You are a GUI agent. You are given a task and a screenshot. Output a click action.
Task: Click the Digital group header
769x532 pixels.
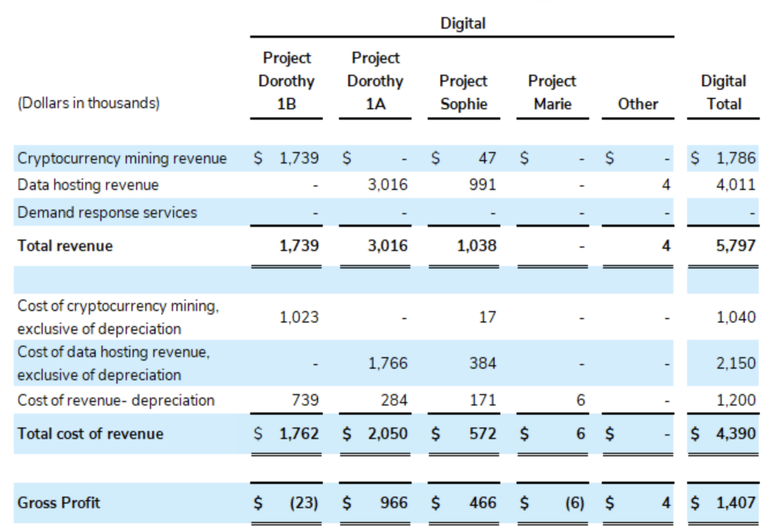click(463, 23)
